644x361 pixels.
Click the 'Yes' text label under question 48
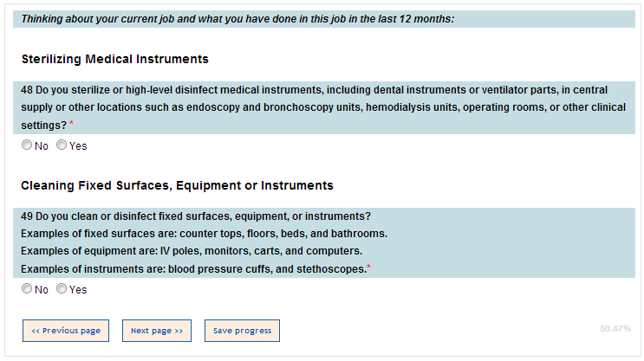[78, 145]
